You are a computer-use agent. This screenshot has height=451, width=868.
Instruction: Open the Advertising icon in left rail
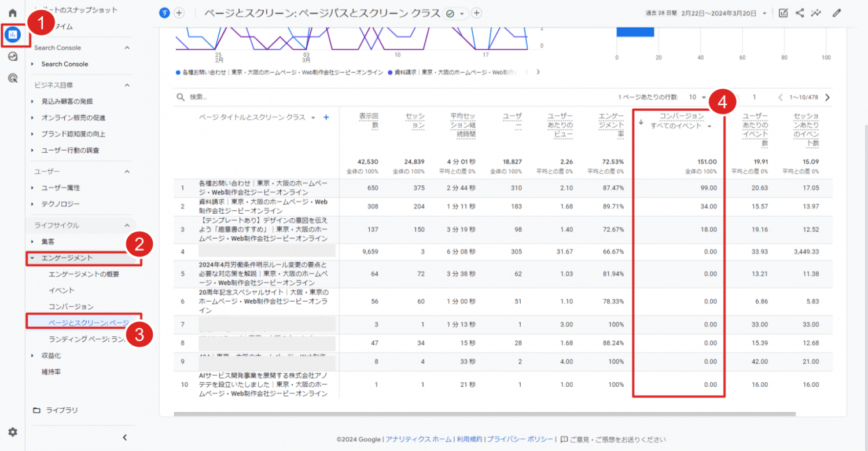12,78
